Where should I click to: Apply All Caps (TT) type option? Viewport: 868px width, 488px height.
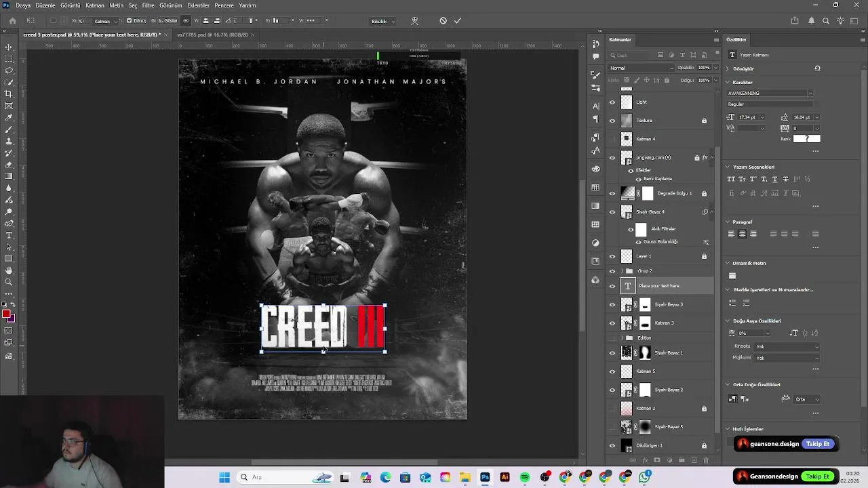tap(731, 179)
